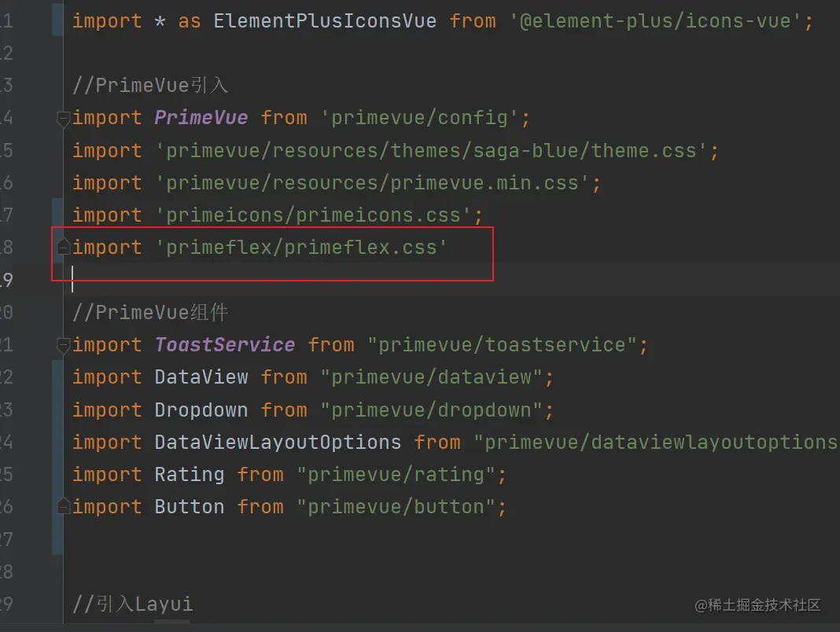840x632 pixels.
Task: Select the DataView import name
Action: [201, 377]
